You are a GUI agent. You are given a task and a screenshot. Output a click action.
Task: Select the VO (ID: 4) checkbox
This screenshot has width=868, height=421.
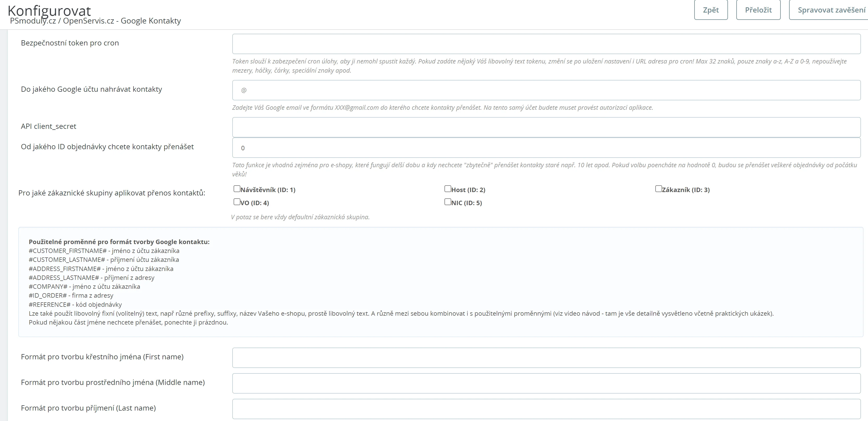(237, 202)
